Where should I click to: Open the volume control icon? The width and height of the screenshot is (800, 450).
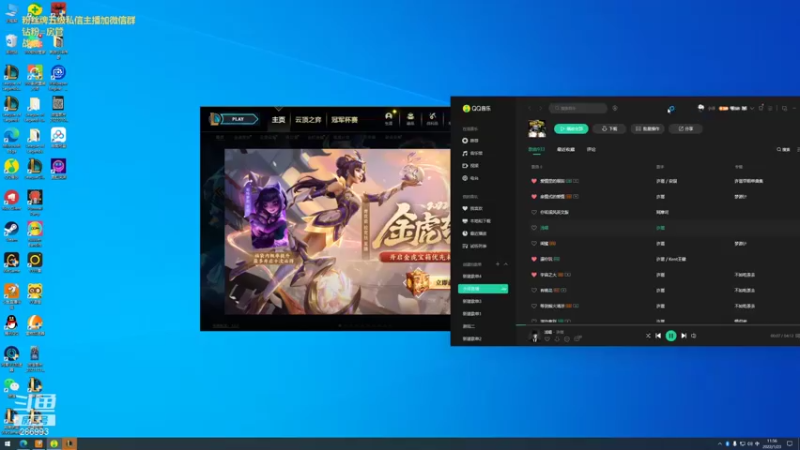coord(694,336)
